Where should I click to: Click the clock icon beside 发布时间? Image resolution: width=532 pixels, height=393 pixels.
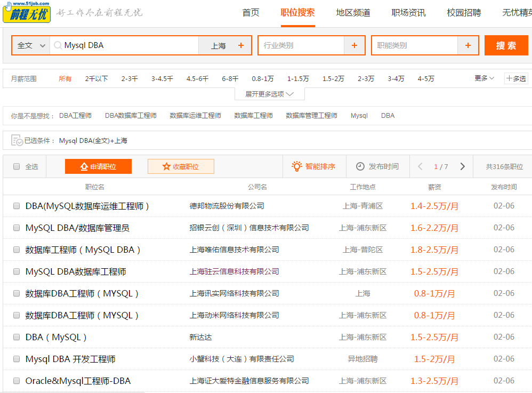pos(360,166)
